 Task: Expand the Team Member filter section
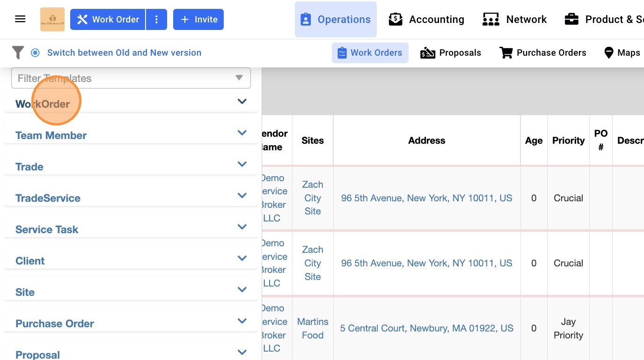point(242,133)
